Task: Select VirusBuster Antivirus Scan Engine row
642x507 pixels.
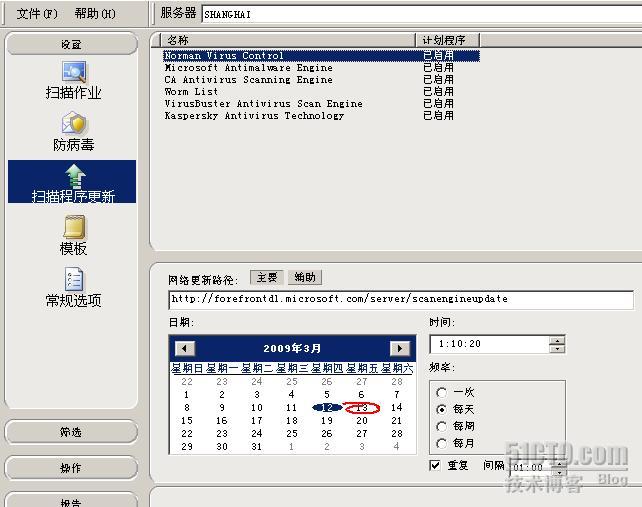Action: click(x=321, y=104)
